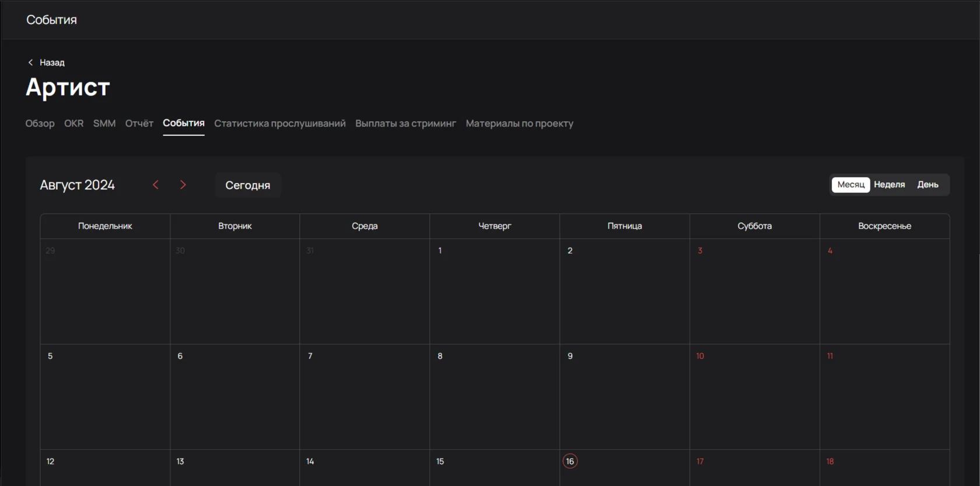
Task: Click the Август 2024 month title
Action: (x=77, y=185)
